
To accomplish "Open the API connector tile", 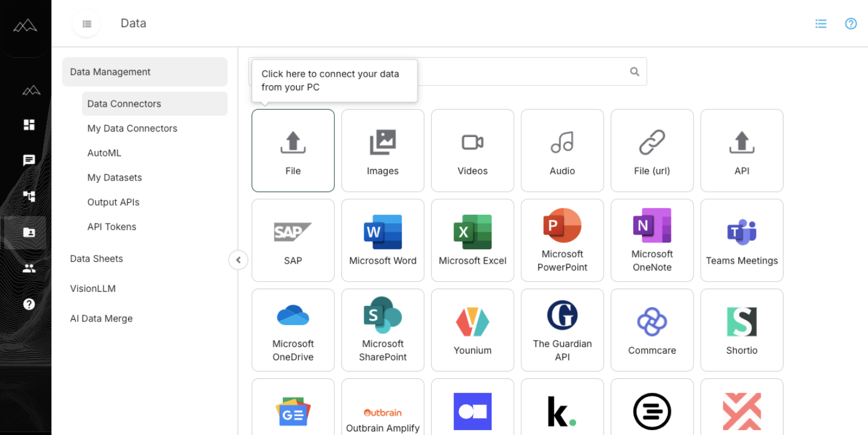I will [742, 150].
